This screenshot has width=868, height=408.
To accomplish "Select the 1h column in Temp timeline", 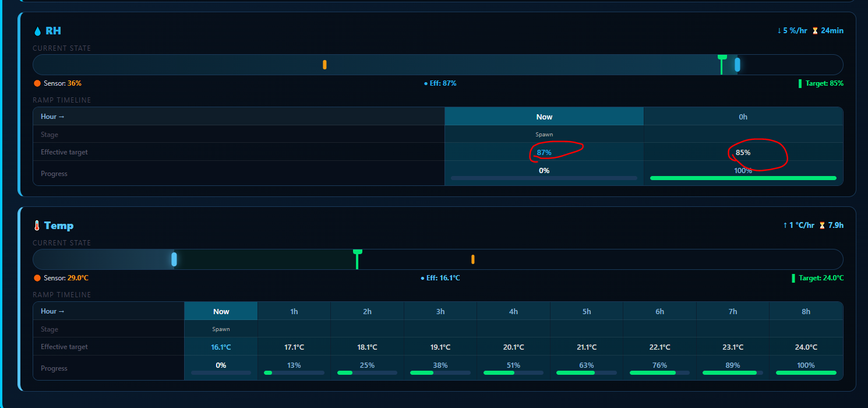I will pos(294,311).
